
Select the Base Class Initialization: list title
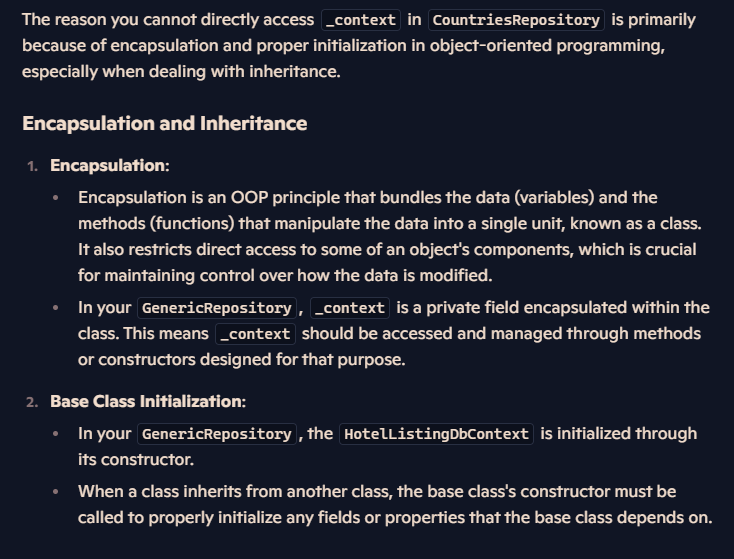(148, 401)
